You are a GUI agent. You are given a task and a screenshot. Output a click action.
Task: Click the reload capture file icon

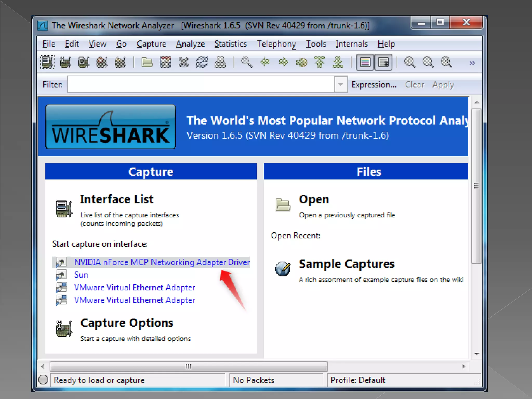click(x=202, y=62)
